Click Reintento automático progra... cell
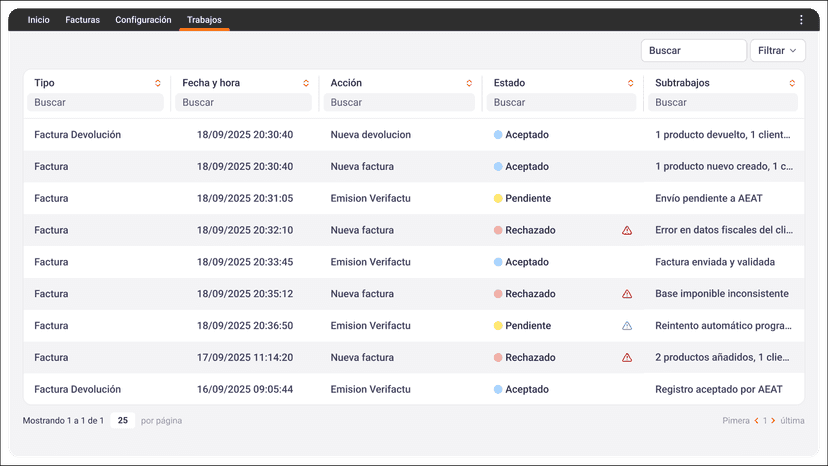The width and height of the screenshot is (828, 466). tap(723, 325)
